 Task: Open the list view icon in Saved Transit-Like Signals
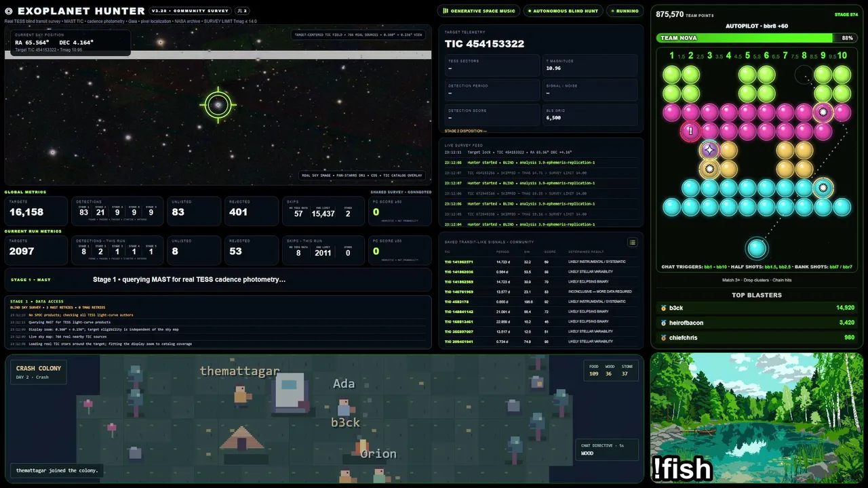coord(632,242)
